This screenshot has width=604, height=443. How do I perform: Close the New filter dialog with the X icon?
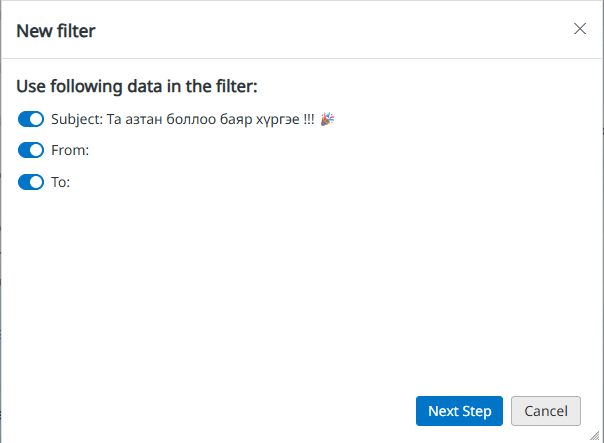point(580,29)
